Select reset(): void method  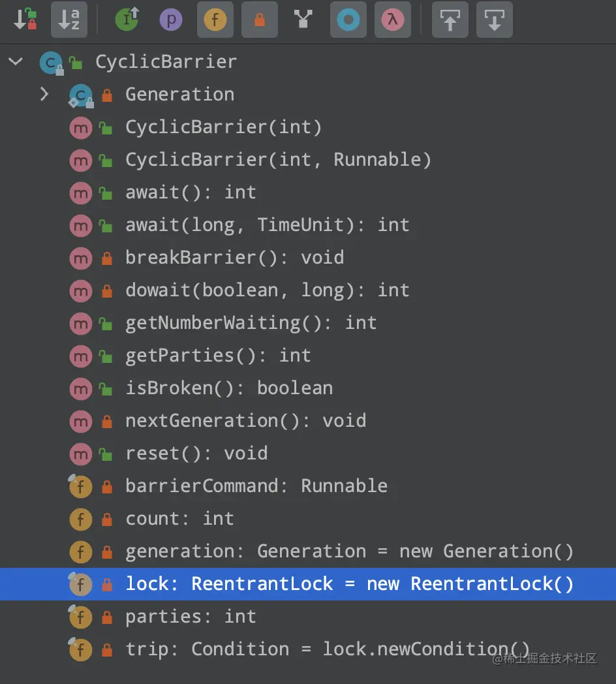pyautogui.click(x=308, y=454)
